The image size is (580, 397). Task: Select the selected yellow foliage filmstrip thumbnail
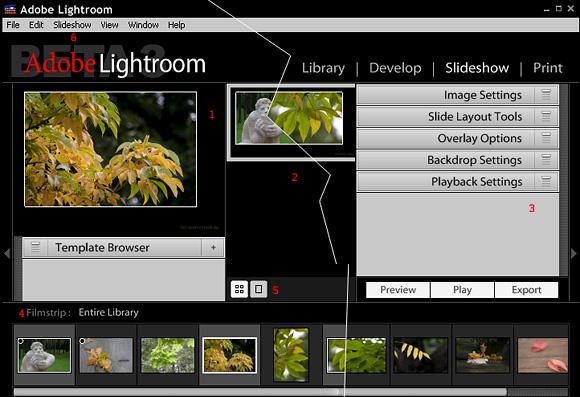point(229,355)
